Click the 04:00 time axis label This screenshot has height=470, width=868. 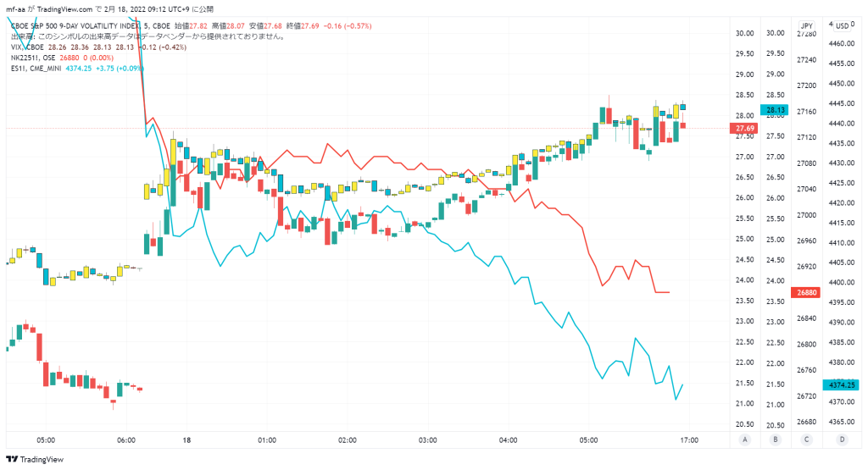509,440
